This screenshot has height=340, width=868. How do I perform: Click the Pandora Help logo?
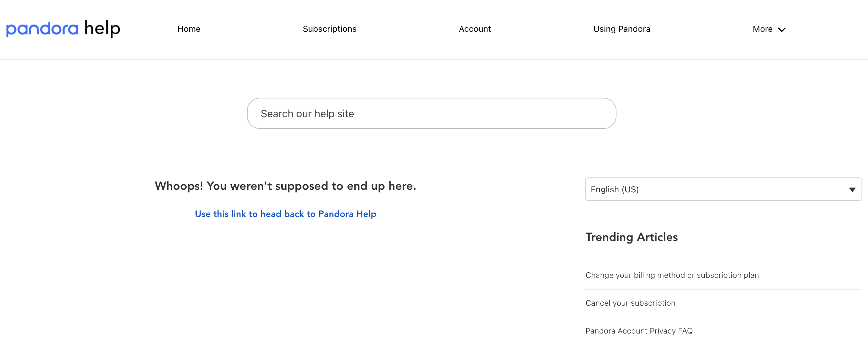tap(63, 29)
